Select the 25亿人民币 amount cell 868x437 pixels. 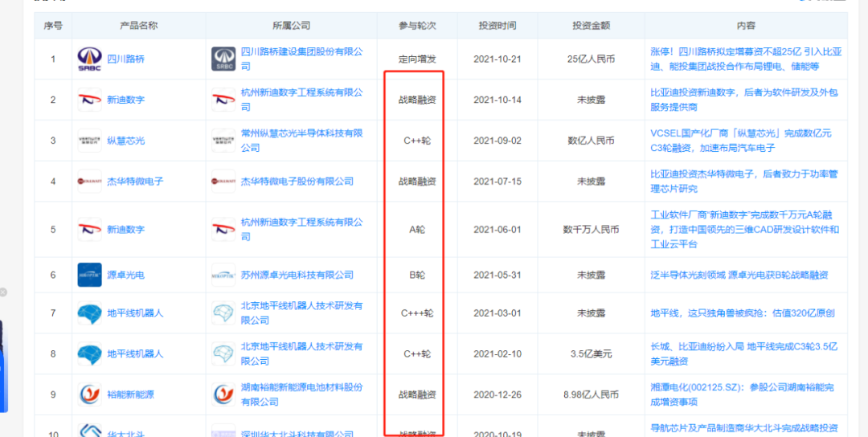point(592,59)
